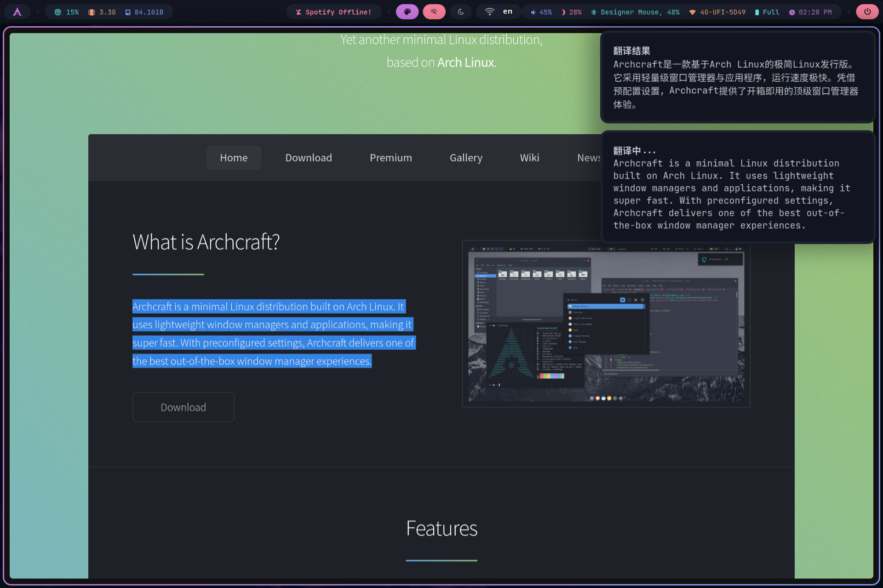Open the power menu button
The image size is (883, 588).
coord(867,12)
